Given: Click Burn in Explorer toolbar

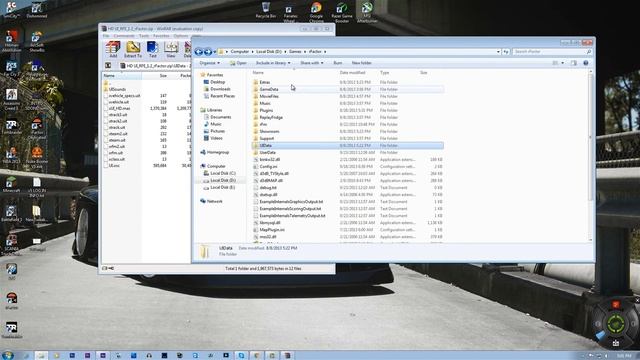Looking at the screenshot, I should pyautogui.click(x=338, y=63).
